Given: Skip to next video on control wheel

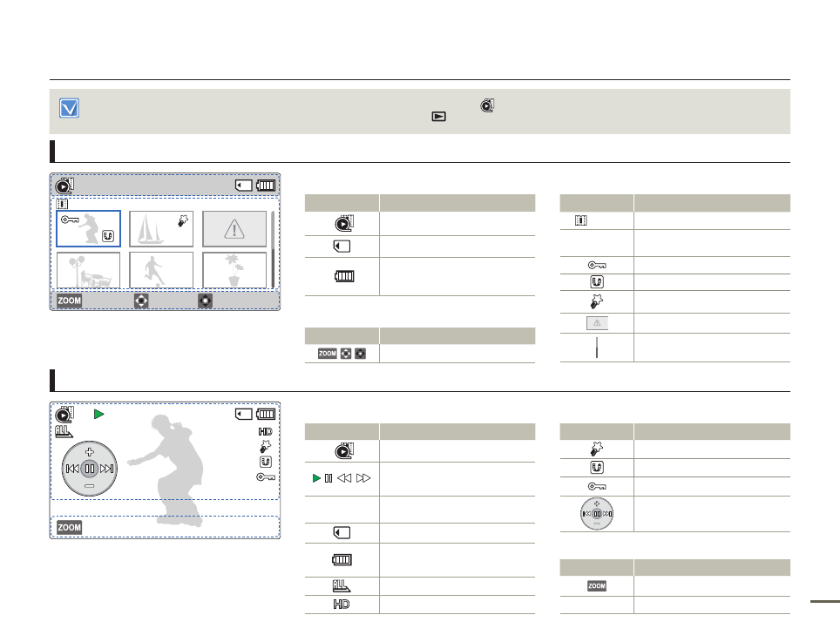Looking at the screenshot, I should pos(106,469).
